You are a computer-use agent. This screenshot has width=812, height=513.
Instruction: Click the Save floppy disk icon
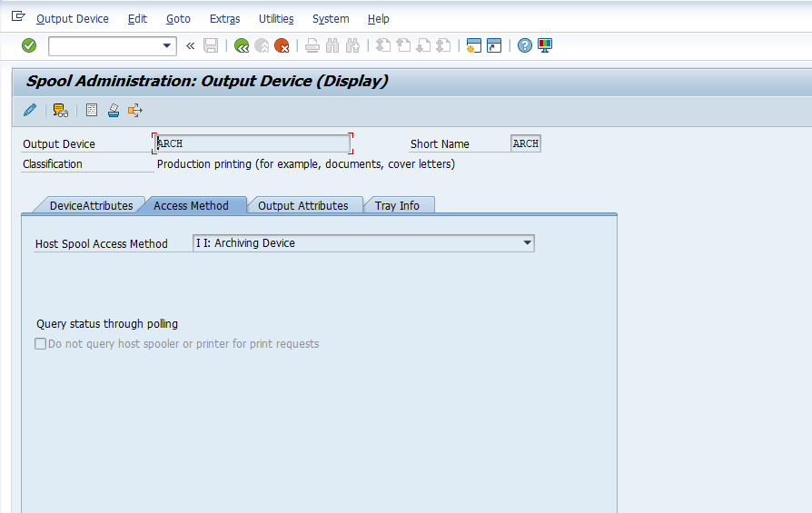210,45
